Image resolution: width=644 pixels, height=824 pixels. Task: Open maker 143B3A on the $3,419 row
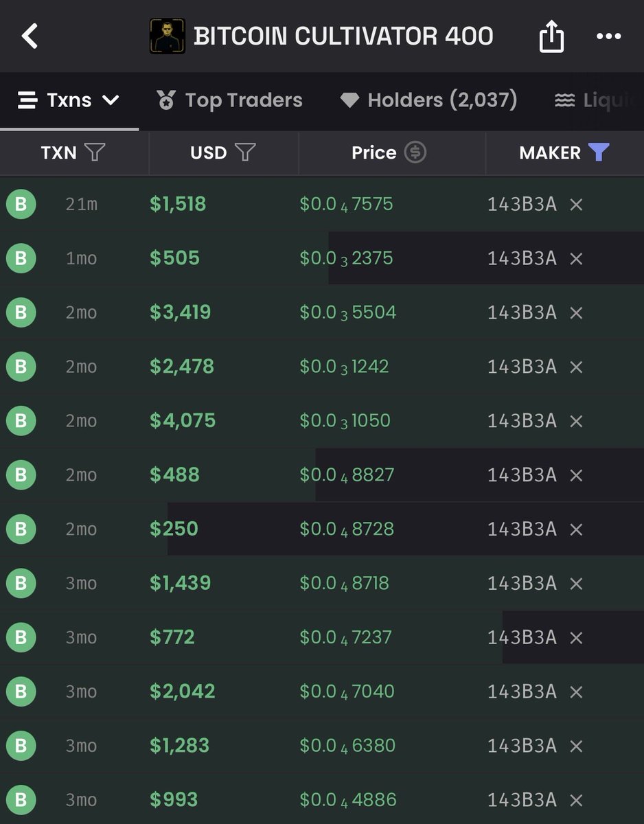(522, 313)
